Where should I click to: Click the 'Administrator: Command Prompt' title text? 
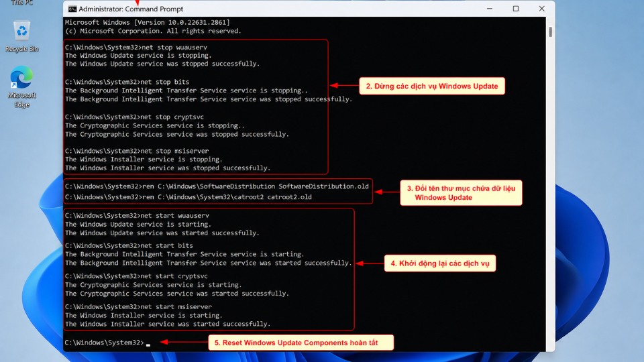[131, 9]
